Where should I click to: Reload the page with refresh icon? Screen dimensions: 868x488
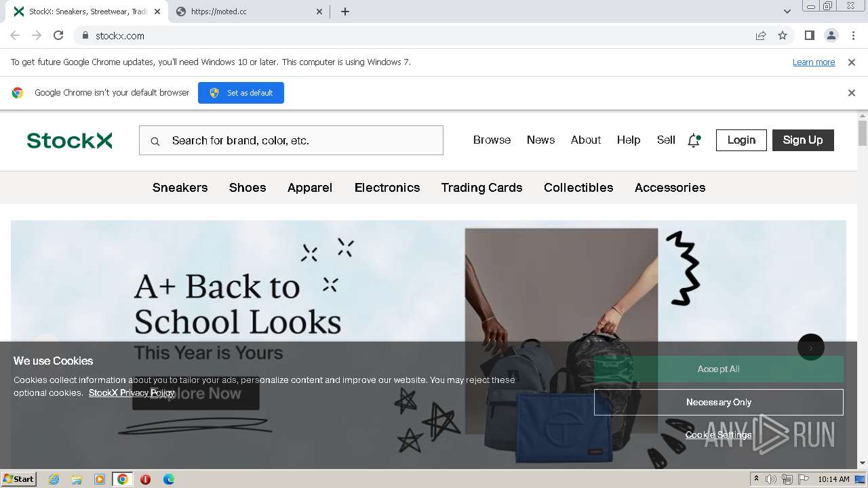click(58, 35)
